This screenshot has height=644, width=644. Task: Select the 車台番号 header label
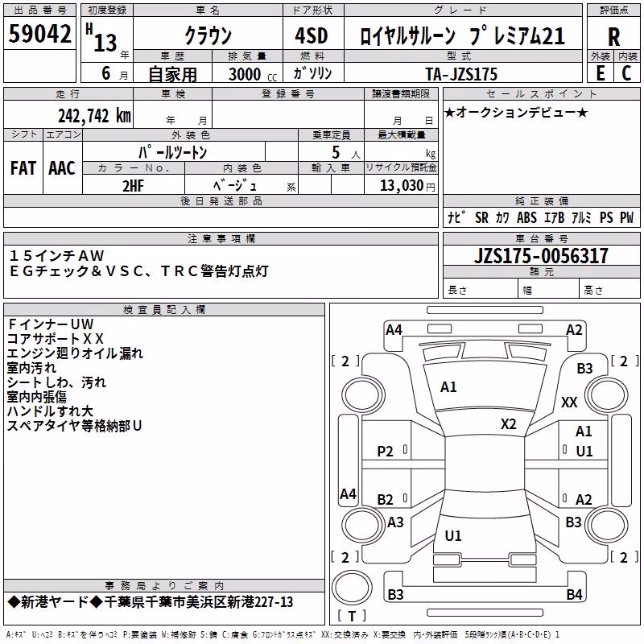click(x=542, y=238)
